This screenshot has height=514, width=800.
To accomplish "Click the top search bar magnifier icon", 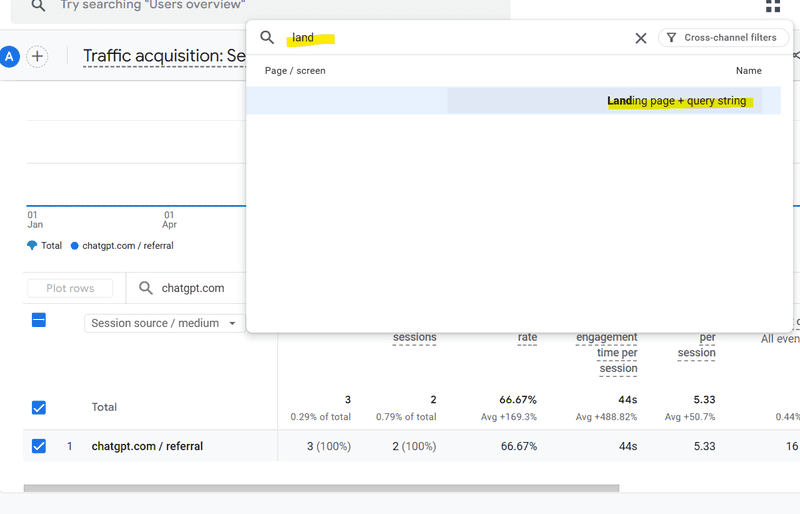I will click(x=38, y=6).
